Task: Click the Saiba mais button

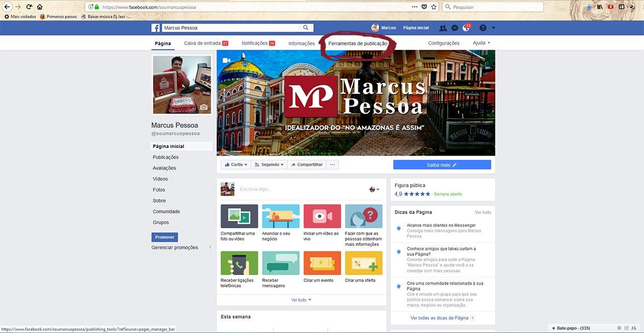Action: 442,165
